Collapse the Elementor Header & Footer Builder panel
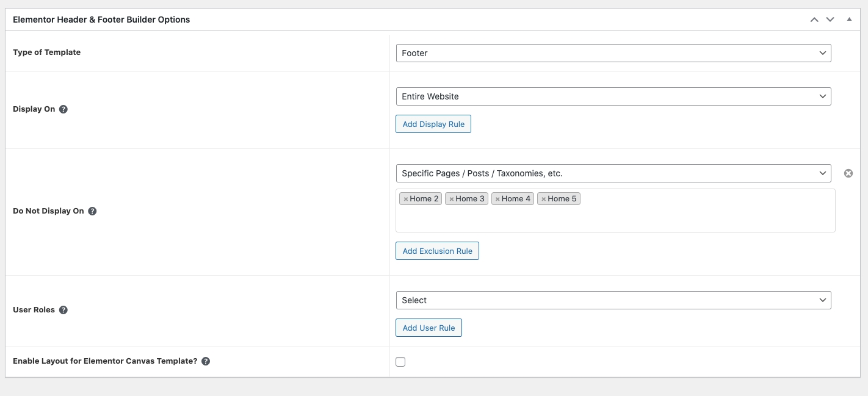 pyautogui.click(x=849, y=20)
